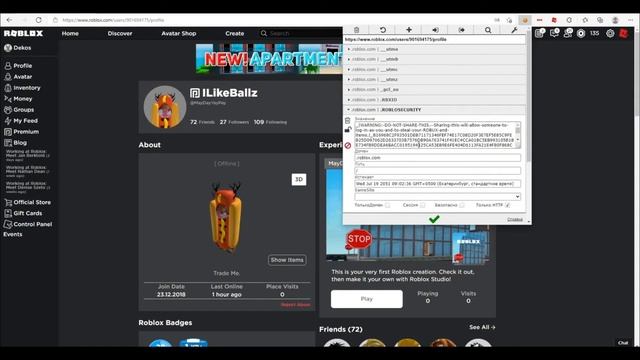The width and height of the screenshot is (640, 360).
Task: Open the friends icon in the Roblox header
Action: [x=568, y=33]
